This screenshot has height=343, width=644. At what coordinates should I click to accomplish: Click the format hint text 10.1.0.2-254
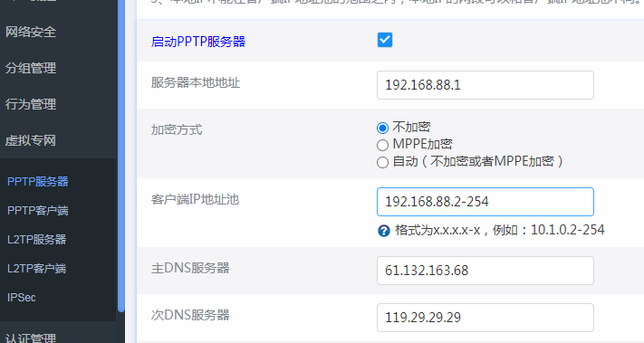tap(568, 230)
